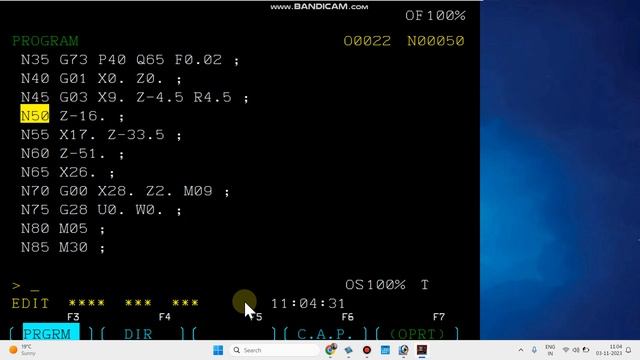Open Chrome from the taskbar
The width and height of the screenshot is (640, 360).
(330, 350)
